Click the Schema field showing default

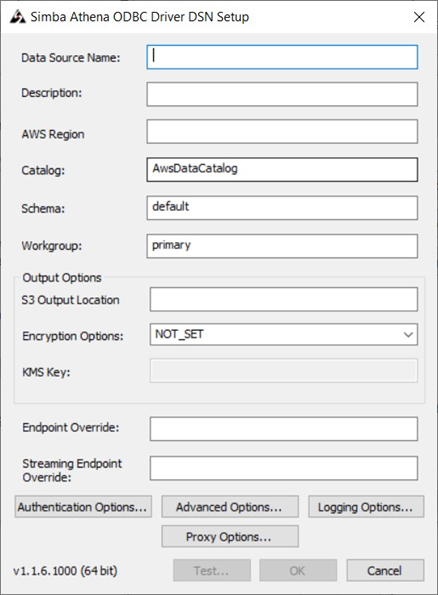pyautogui.click(x=282, y=208)
